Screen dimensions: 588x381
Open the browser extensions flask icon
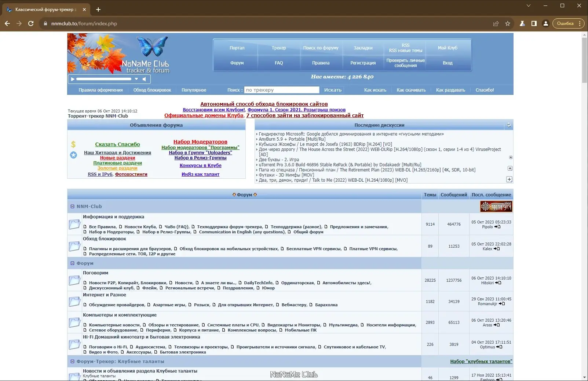click(522, 23)
